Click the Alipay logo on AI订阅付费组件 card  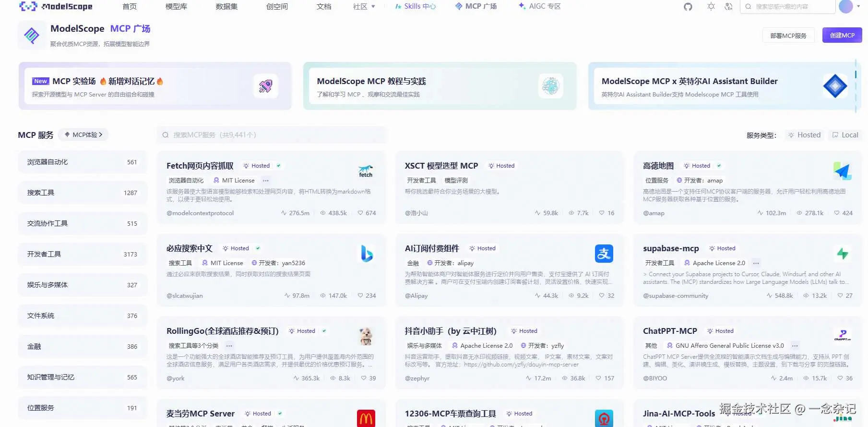coord(604,254)
